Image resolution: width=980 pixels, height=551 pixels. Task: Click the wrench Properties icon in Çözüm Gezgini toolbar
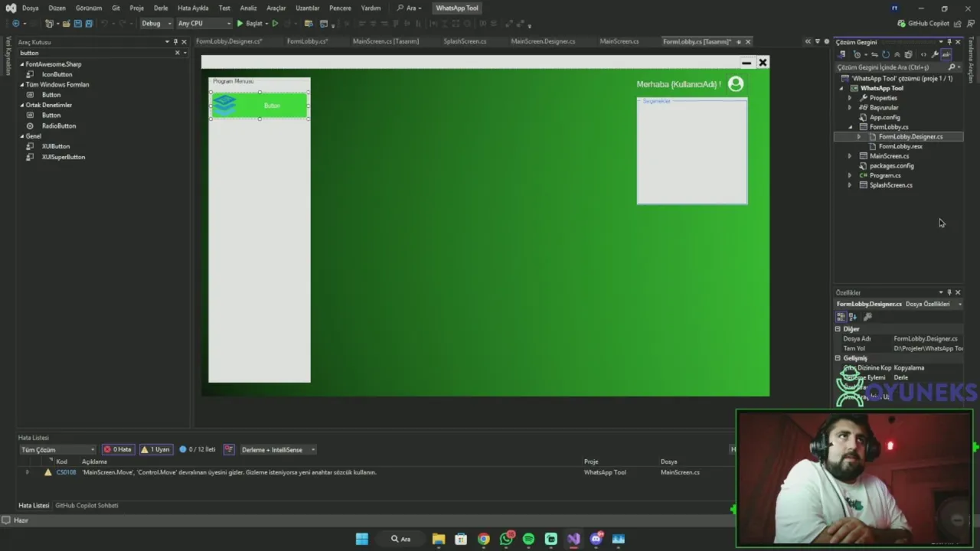935,54
